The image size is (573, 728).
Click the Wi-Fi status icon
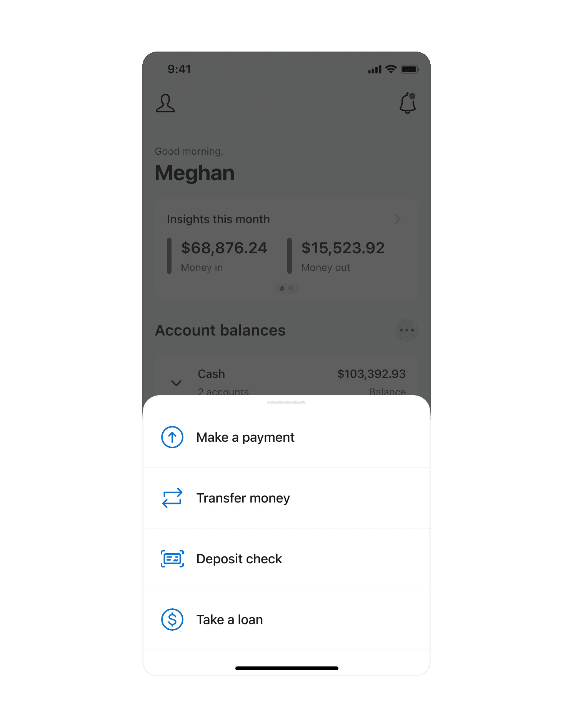(391, 69)
